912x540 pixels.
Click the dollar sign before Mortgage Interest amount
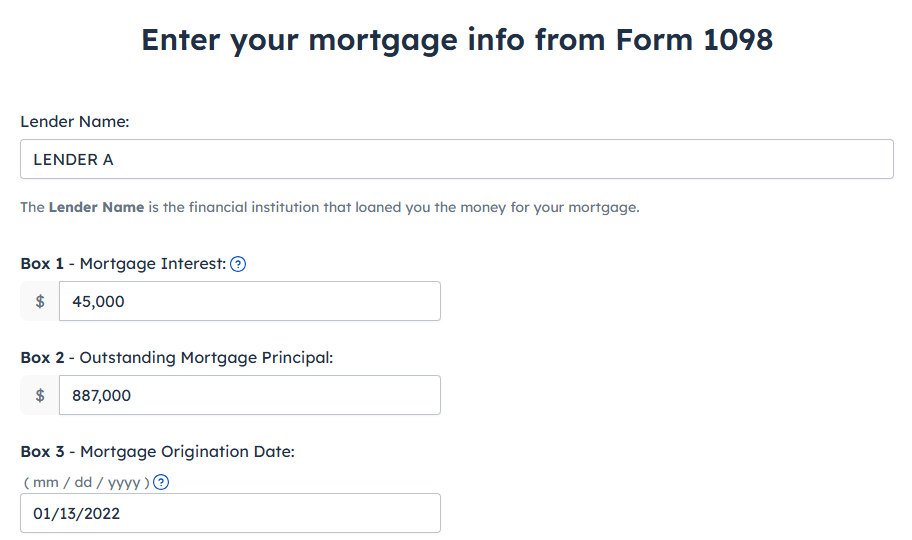coord(40,301)
